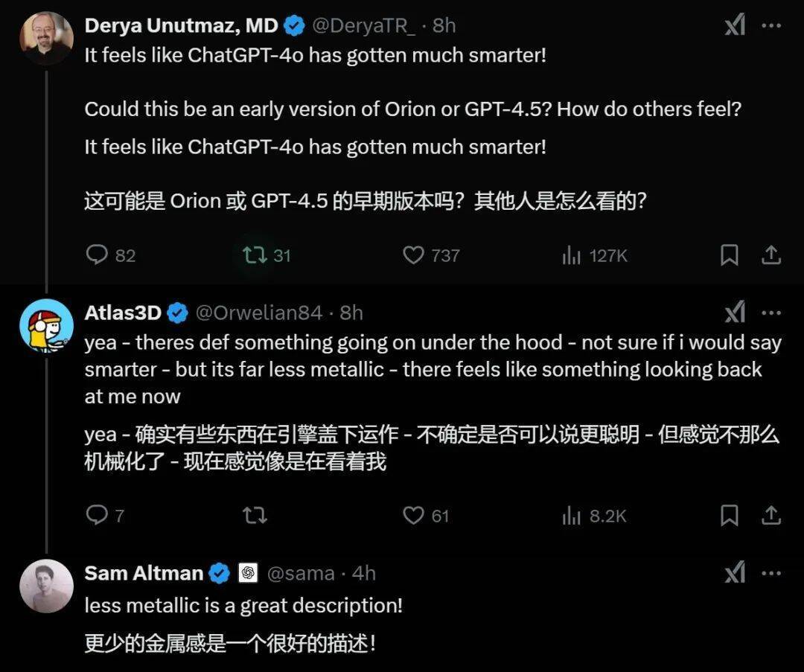Open the @sama profile handle
The height and width of the screenshot is (672, 804).
coord(301,573)
